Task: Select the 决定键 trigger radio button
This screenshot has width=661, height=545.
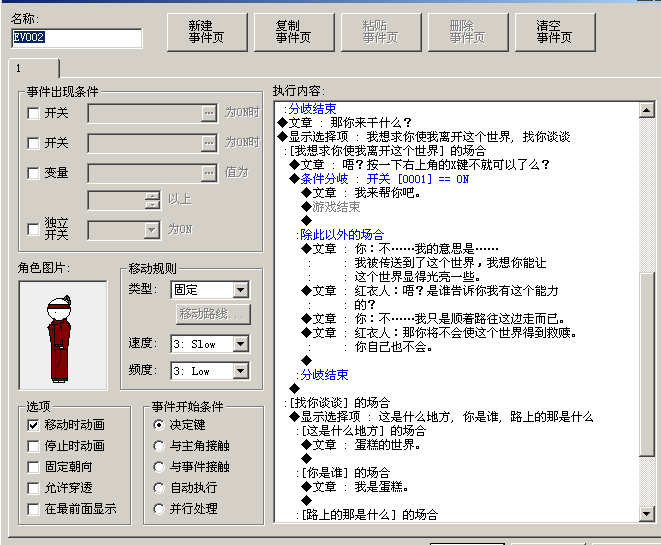Action: click(159, 425)
